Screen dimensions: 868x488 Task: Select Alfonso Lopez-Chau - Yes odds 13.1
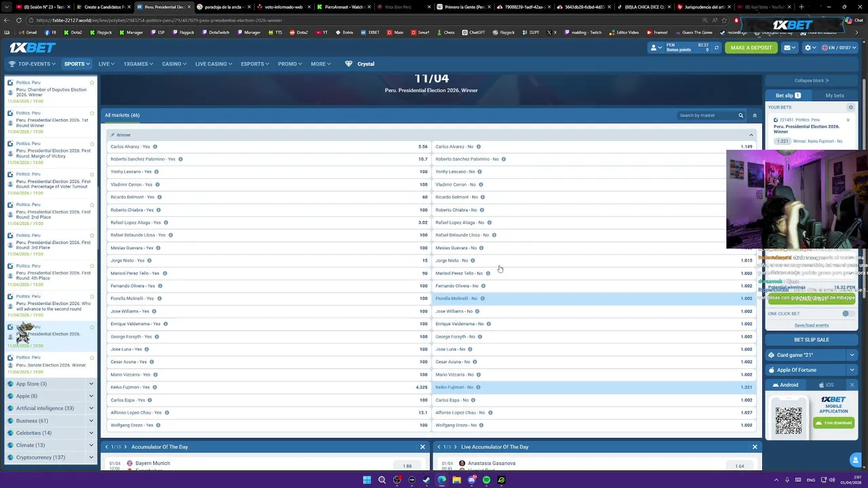[269, 412]
